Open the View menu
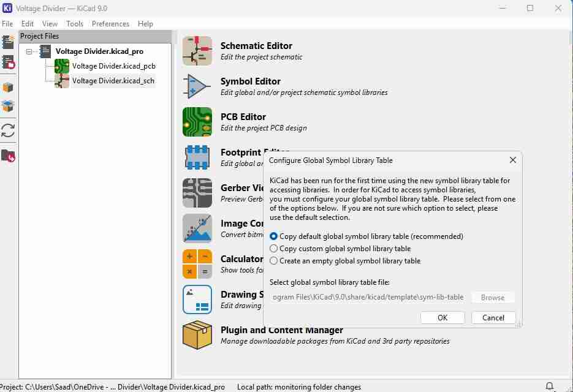 pos(50,24)
